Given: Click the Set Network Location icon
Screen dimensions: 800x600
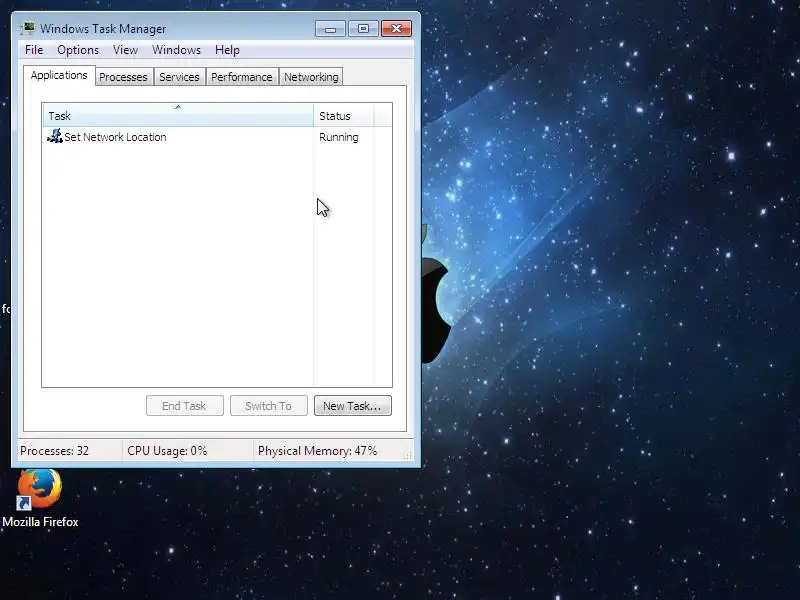Looking at the screenshot, I should click(x=55, y=136).
